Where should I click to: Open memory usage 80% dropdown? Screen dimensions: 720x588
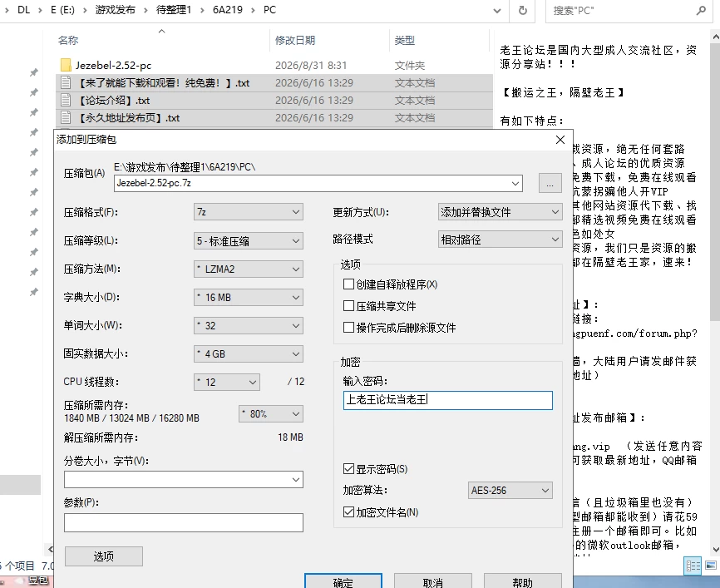point(271,414)
